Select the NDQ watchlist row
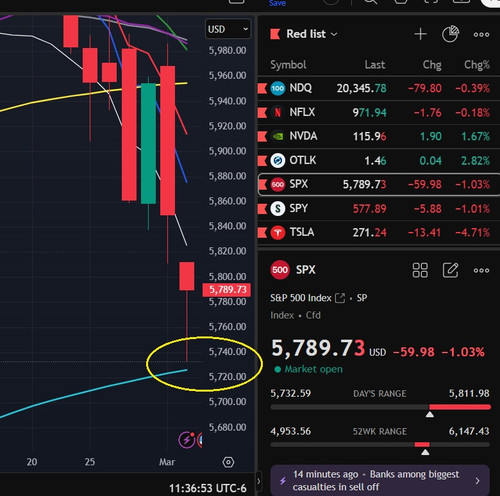This screenshot has width=500, height=496. [379, 88]
